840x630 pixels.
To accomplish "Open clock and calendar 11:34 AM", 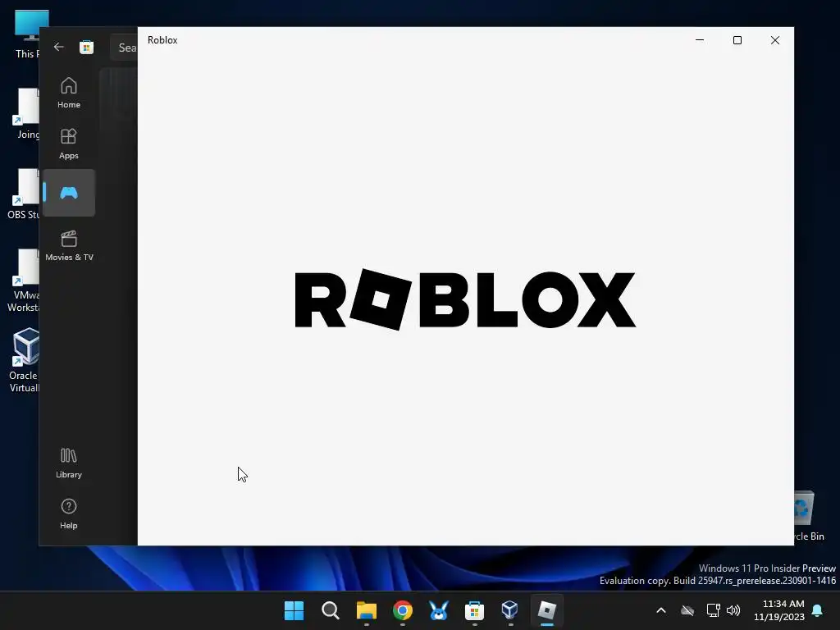I will [779, 610].
